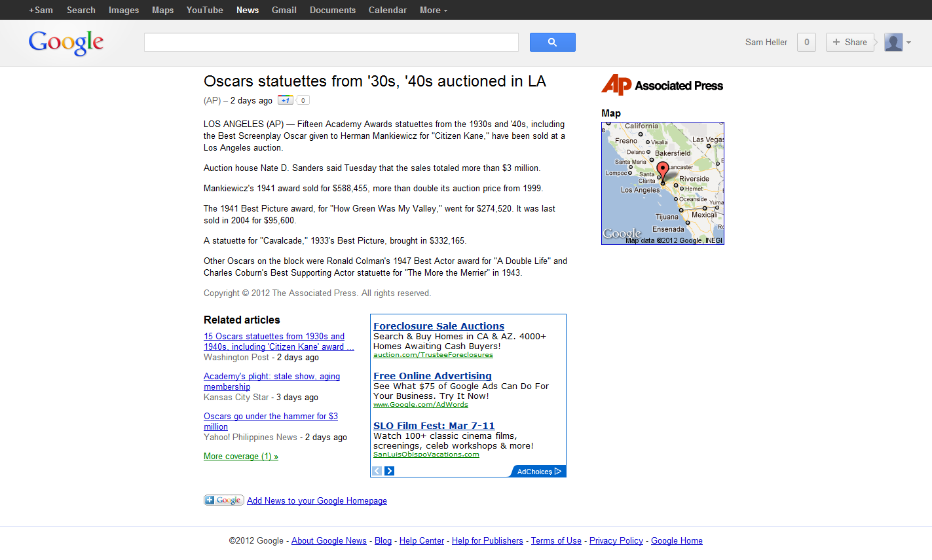
Task: Click SanLuisObispoVacations.com URL
Action: tap(426, 455)
